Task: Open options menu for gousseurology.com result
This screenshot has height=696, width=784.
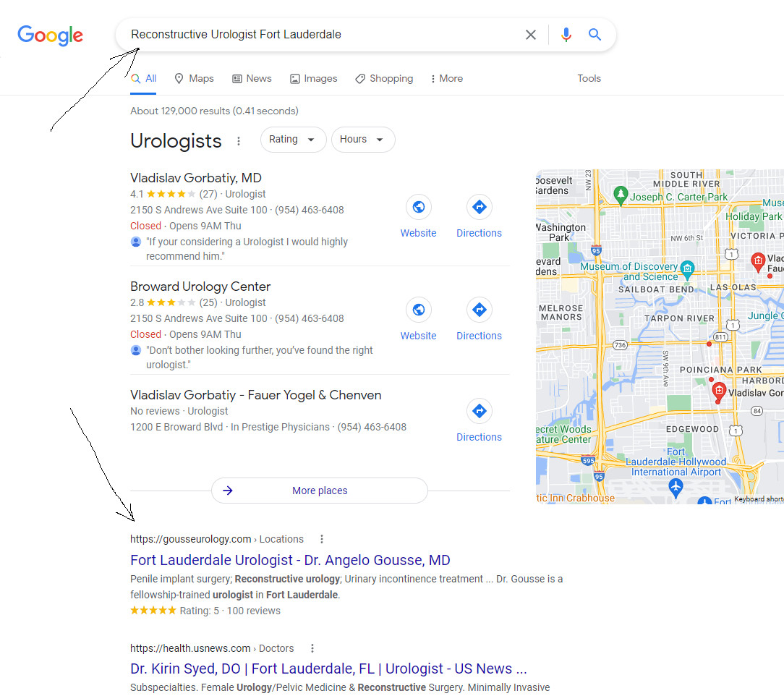Action: click(x=322, y=539)
